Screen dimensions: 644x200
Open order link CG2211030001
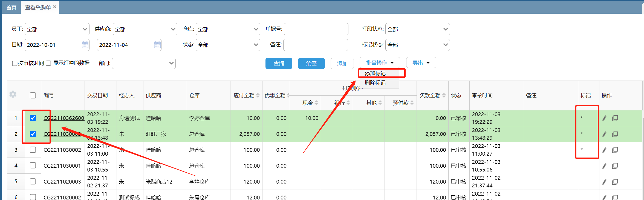point(62,166)
